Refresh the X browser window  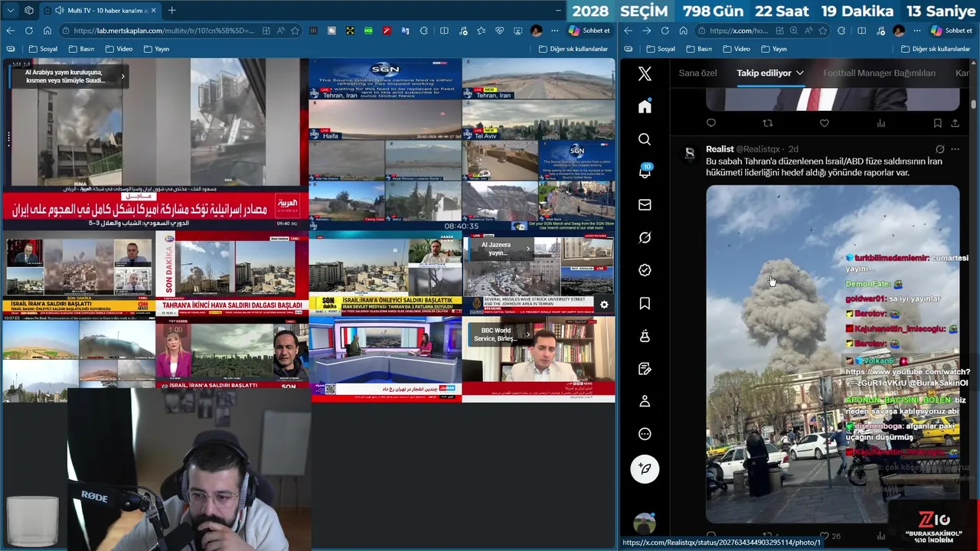(x=665, y=31)
